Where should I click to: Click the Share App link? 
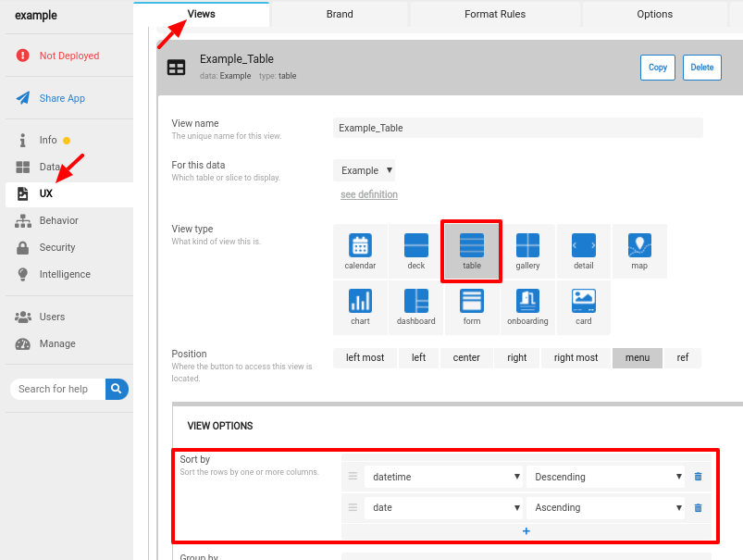click(62, 98)
